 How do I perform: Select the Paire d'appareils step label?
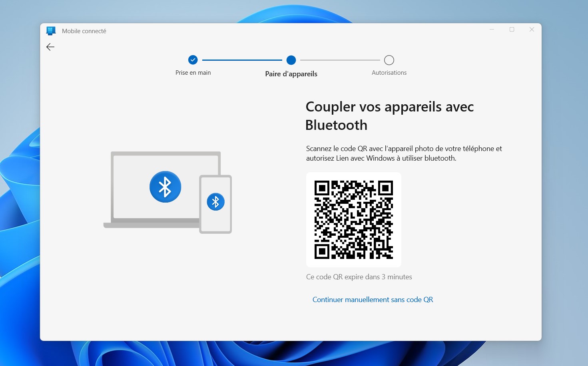pyautogui.click(x=291, y=74)
